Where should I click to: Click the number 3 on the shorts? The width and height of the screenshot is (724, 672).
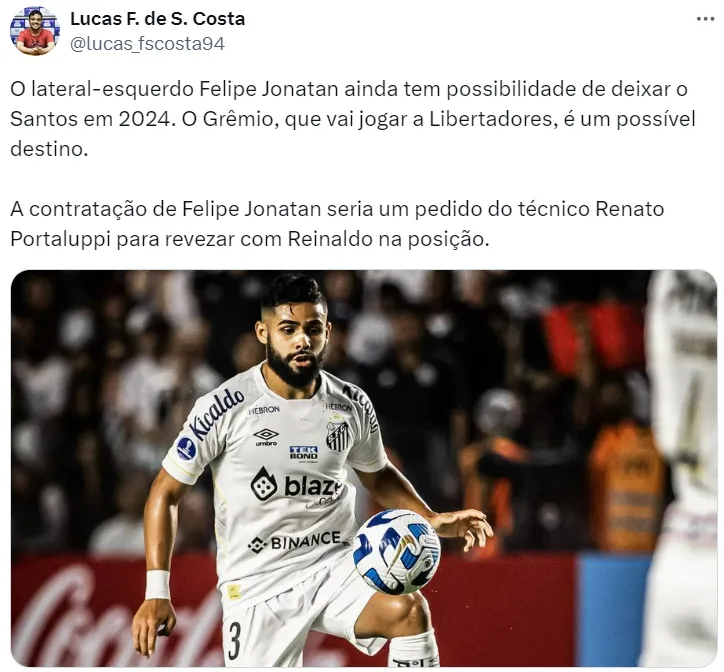pos(235,640)
